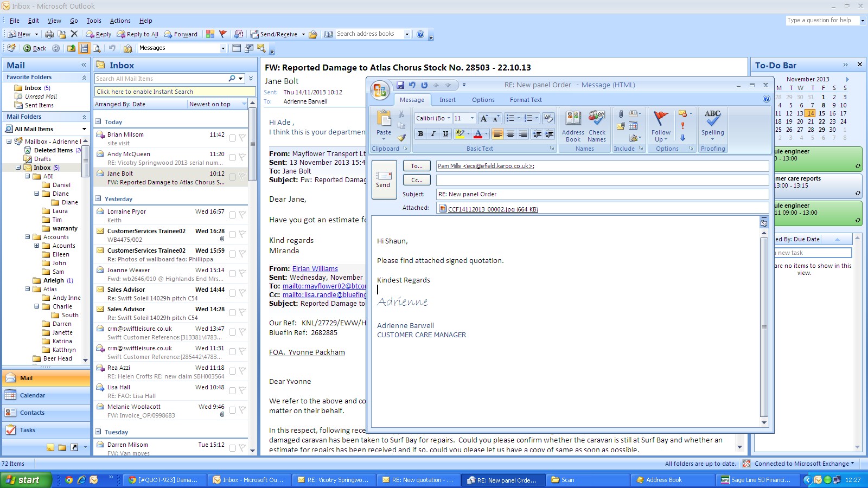Underline text using the U button
Image resolution: width=868 pixels, height=488 pixels.
point(445,134)
